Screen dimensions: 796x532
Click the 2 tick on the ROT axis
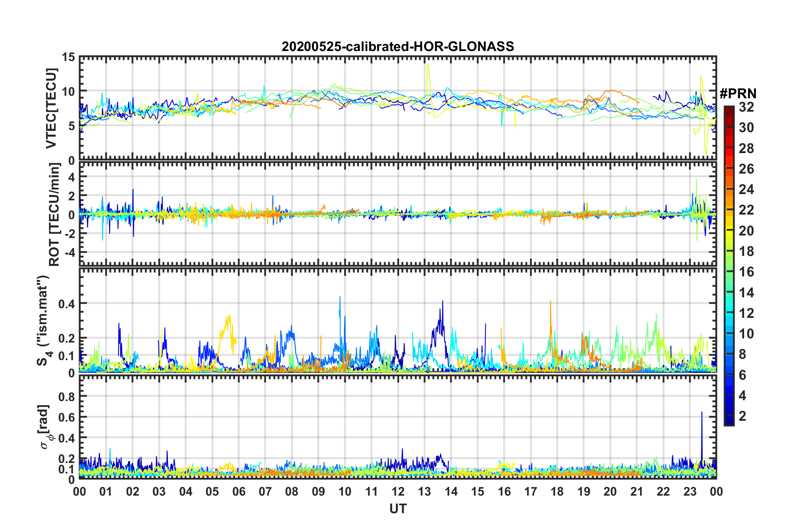72,196
